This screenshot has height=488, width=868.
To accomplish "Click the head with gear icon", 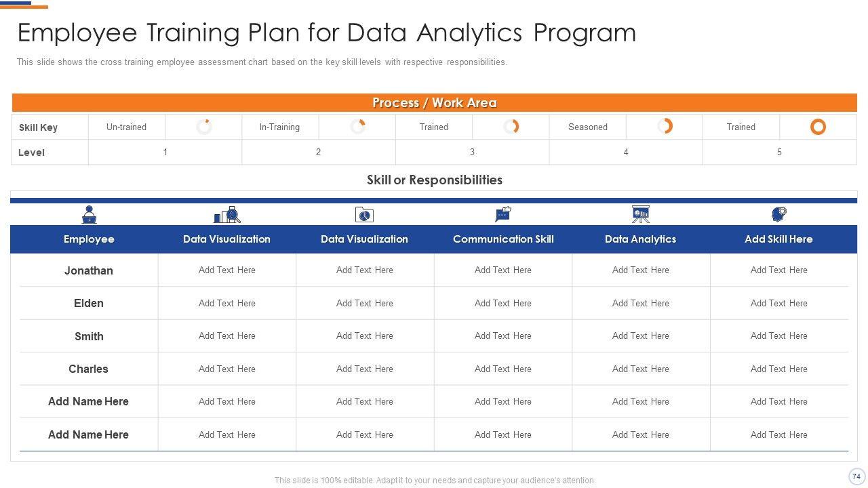I will point(778,215).
